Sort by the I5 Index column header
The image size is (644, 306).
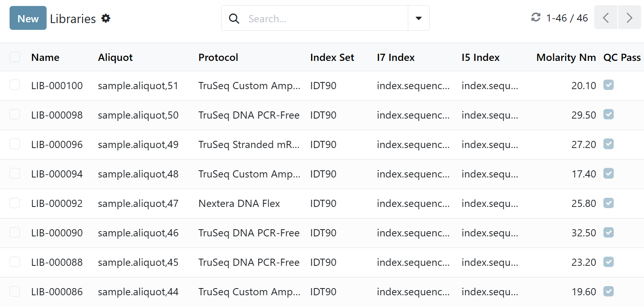tap(480, 57)
